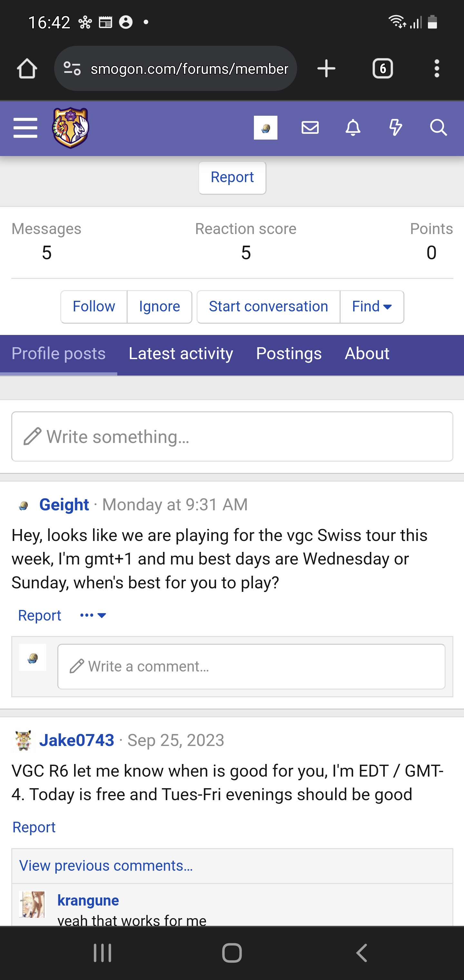Open a new browser tab
464x980 pixels.
[326, 69]
